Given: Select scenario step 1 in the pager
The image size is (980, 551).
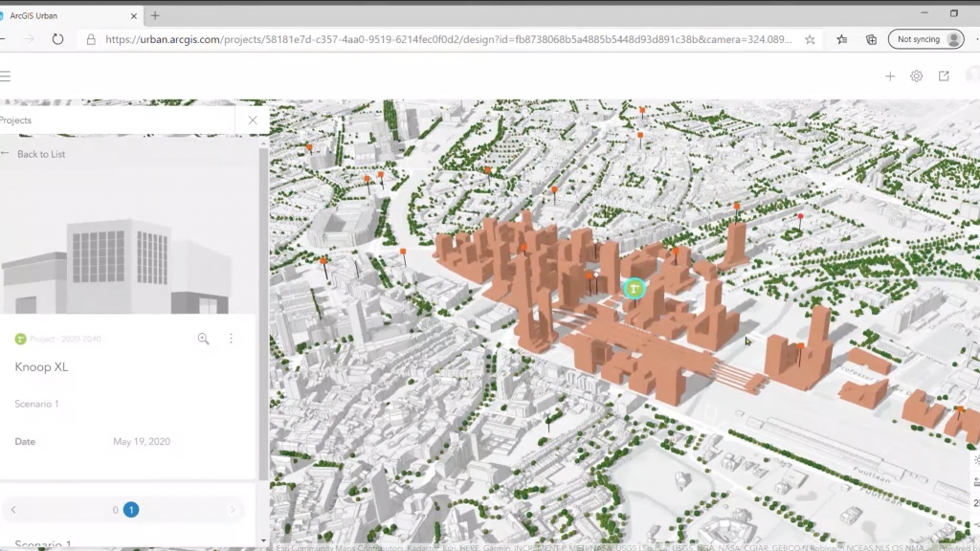Looking at the screenshot, I should (131, 510).
